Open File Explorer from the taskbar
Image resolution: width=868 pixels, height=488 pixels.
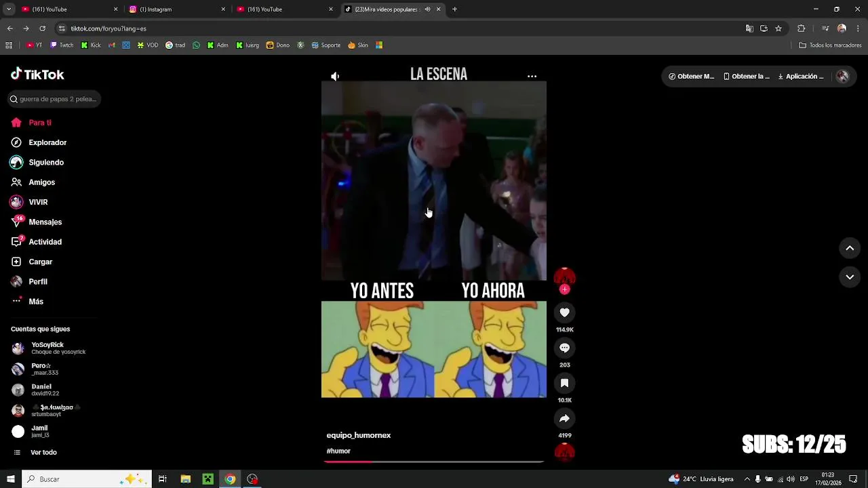pyautogui.click(x=185, y=479)
